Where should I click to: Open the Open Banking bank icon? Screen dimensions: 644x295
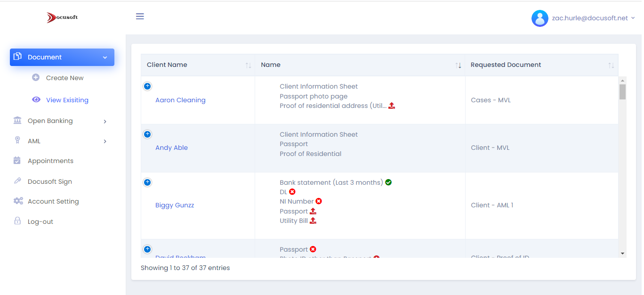(x=17, y=120)
